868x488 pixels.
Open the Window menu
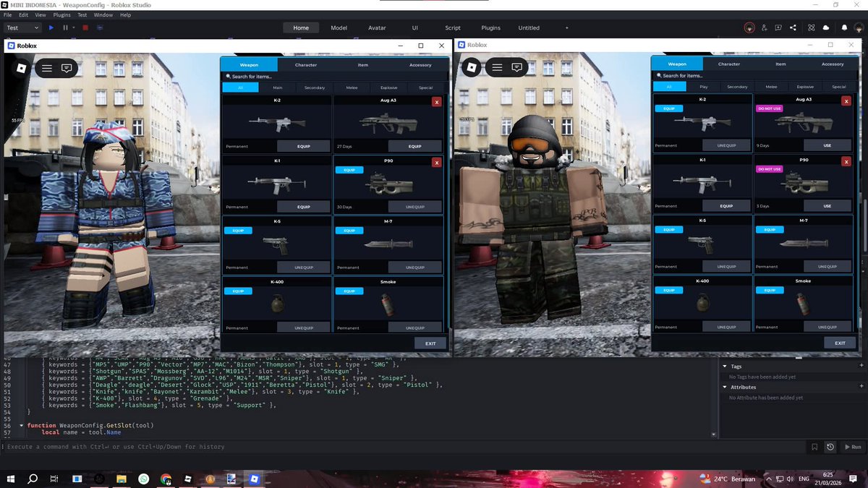[x=103, y=14]
